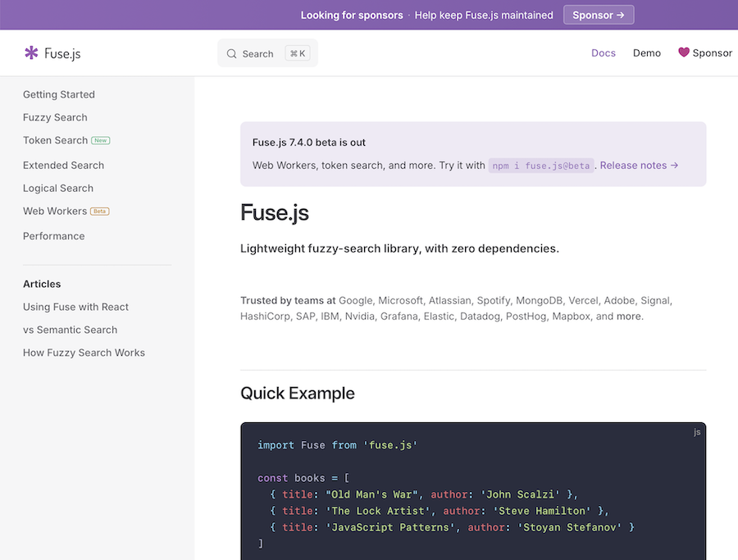Open the Logical Search sidebar page

pyautogui.click(x=58, y=189)
